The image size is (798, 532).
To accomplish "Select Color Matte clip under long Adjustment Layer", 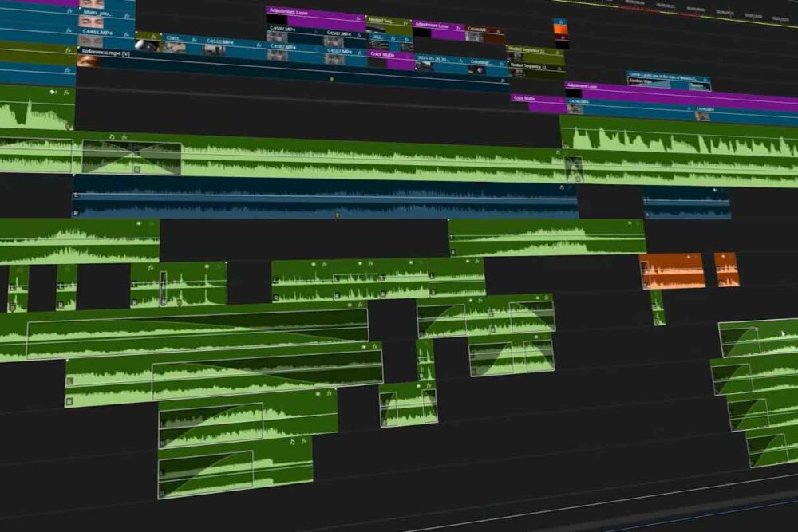I will [x=538, y=102].
